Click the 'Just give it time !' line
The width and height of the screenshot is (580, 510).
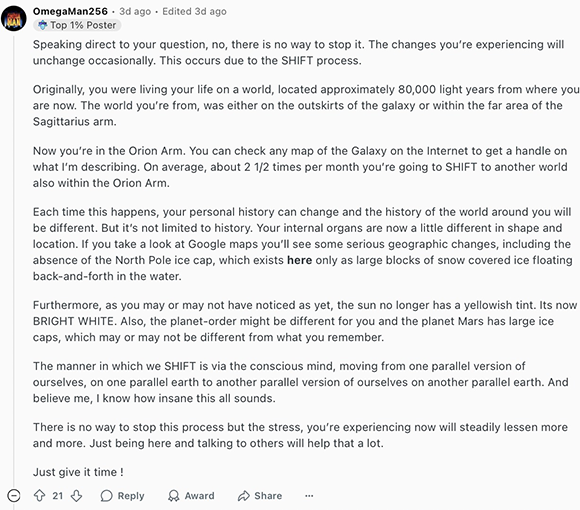78,472
